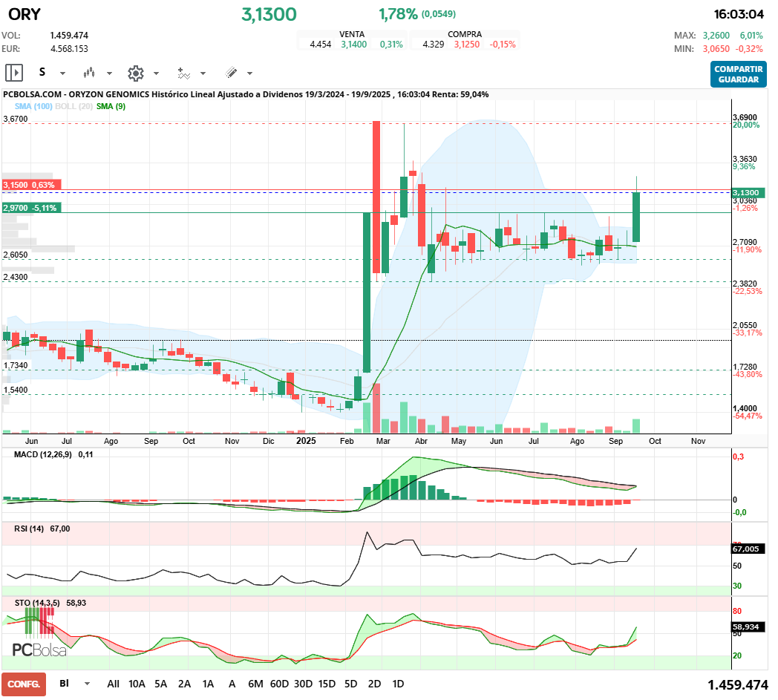Select the A year-to-date range

click(x=232, y=684)
